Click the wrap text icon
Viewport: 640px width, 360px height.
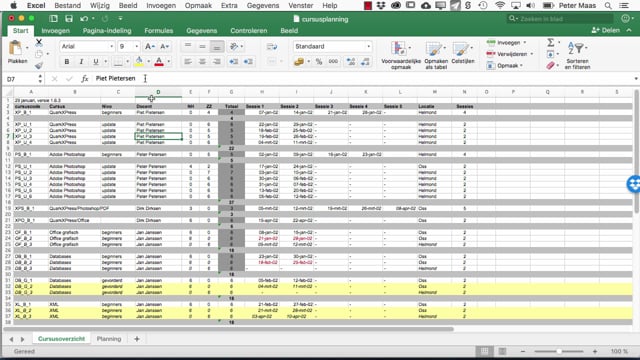[x=272, y=47]
